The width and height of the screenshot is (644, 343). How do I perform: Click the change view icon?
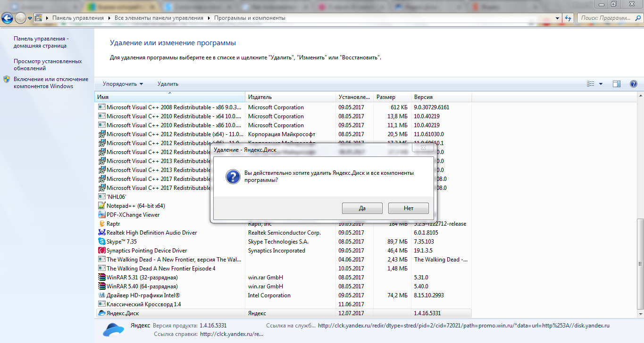click(x=590, y=84)
